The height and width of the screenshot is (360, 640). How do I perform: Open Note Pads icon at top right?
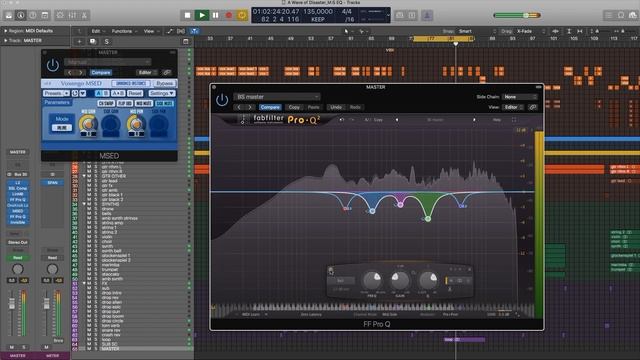[621, 16]
